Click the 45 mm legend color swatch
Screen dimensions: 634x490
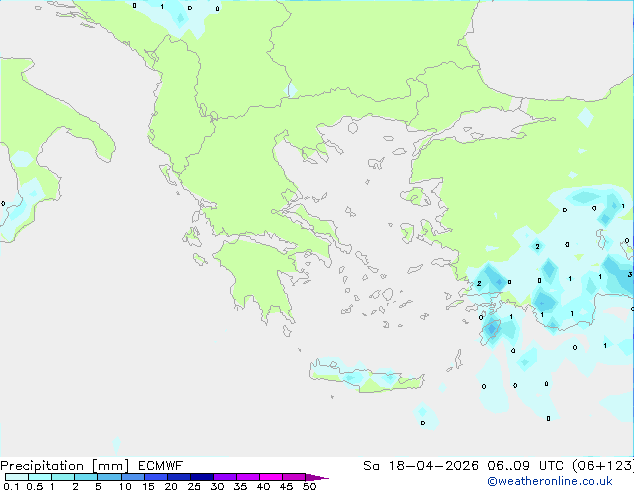point(294,477)
